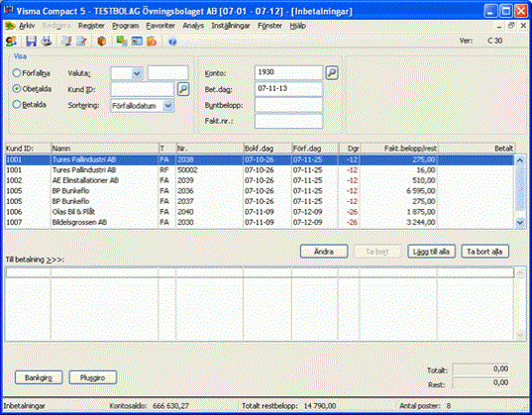532x415 pixels.
Task: Click the invoice list scrollbar down arrow
Action: [519, 223]
